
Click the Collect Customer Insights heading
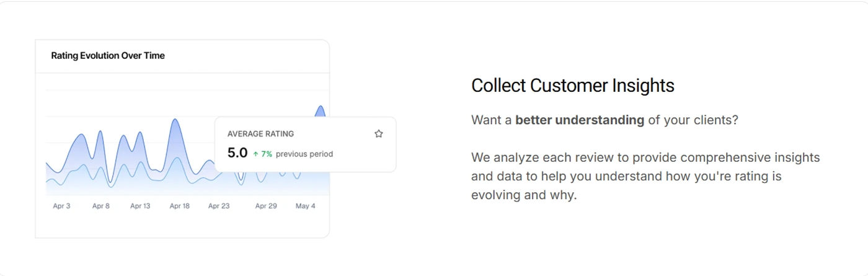click(573, 86)
